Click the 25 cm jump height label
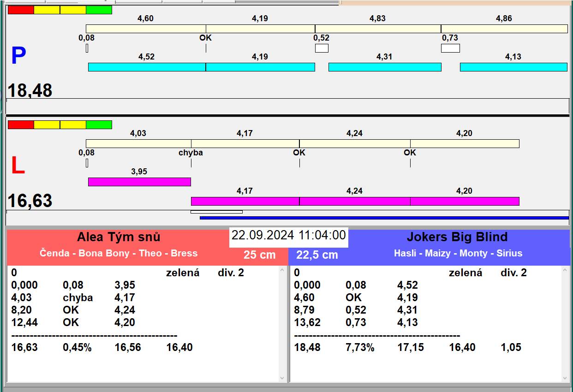The width and height of the screenshot is (573, 392). (259, 255)
